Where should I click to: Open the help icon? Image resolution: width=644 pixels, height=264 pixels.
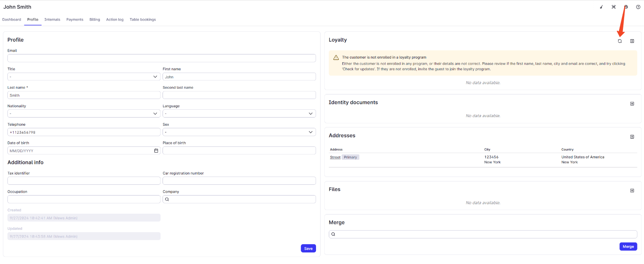638,7
